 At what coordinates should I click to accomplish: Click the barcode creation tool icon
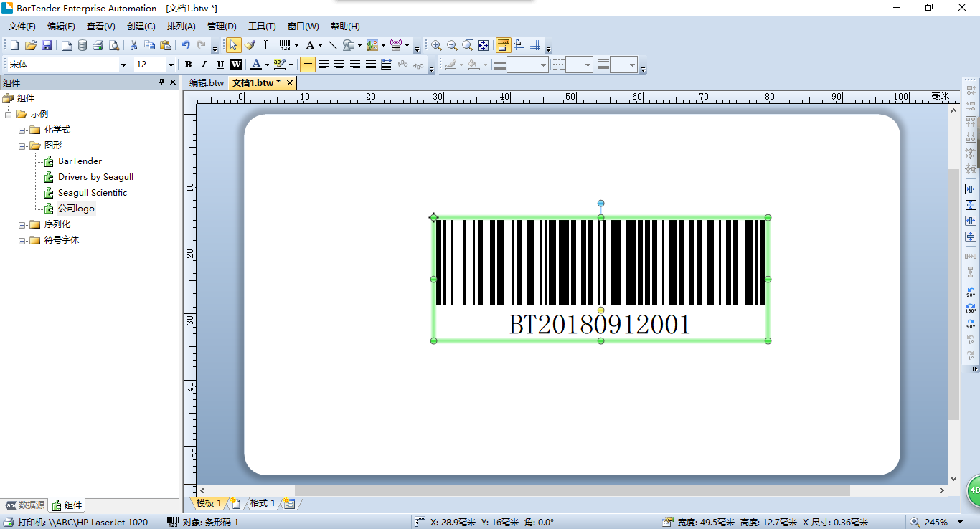[286, 45]
